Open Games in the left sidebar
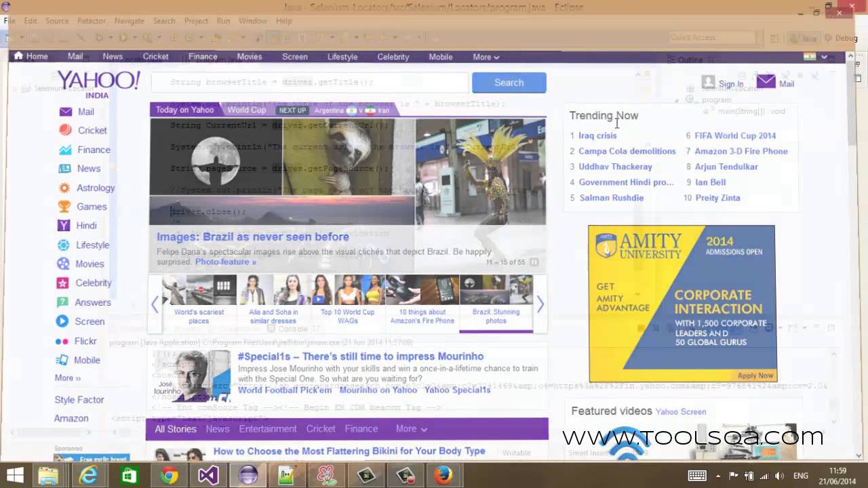 [83, 207]
